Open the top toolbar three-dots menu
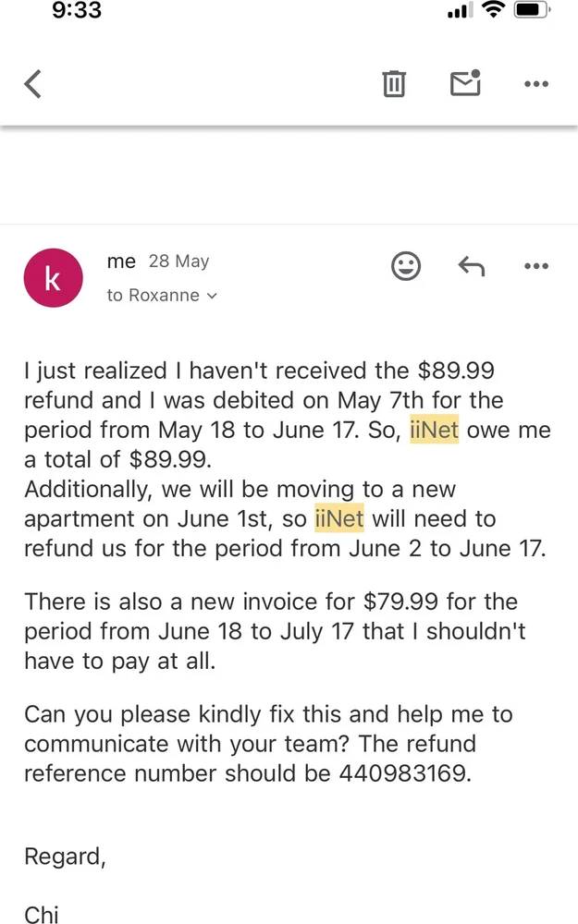The height and width of the screenshot is (924, 578). point(536,84)
